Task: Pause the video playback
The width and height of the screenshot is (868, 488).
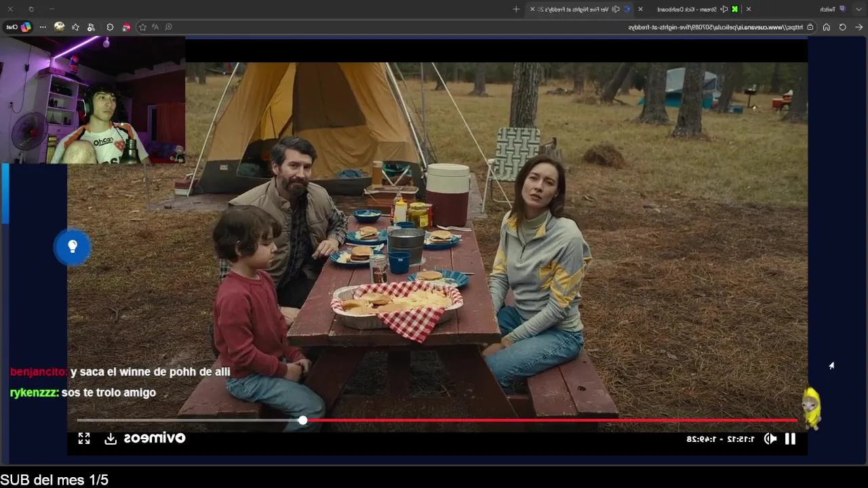Action: (790, 439)
